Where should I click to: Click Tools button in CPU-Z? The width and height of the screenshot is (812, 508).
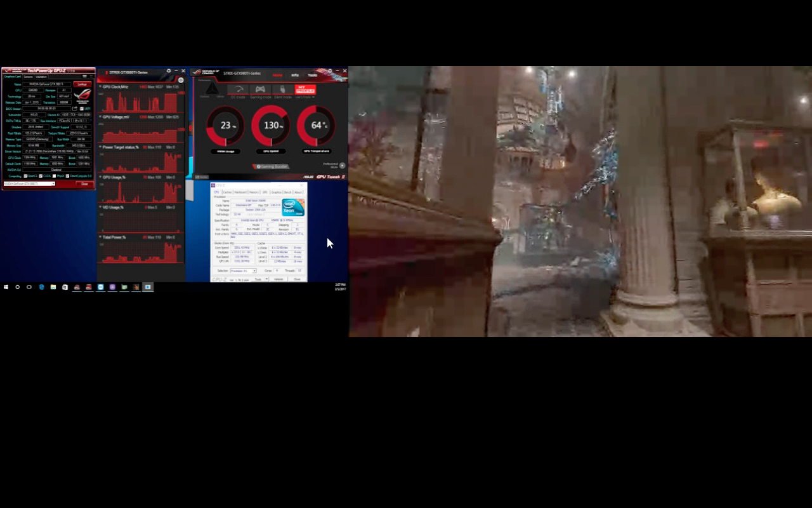click(x=258, y=279)
